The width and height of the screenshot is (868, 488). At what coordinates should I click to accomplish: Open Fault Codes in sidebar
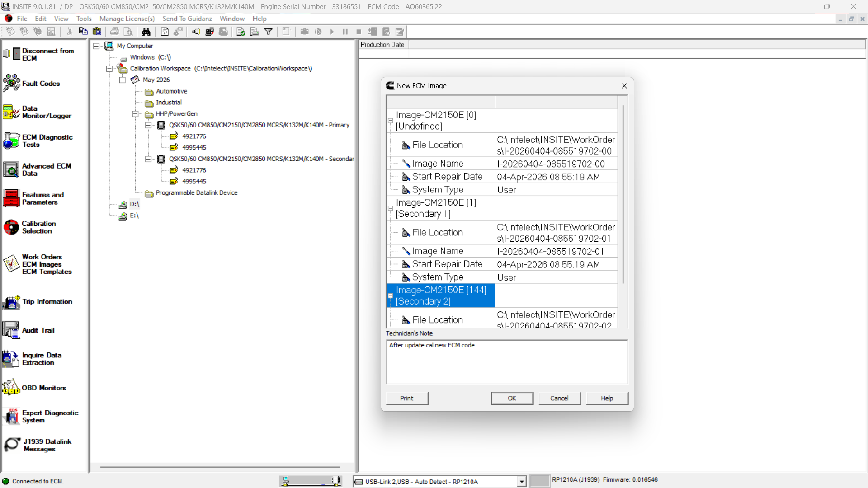click(32, 84)
